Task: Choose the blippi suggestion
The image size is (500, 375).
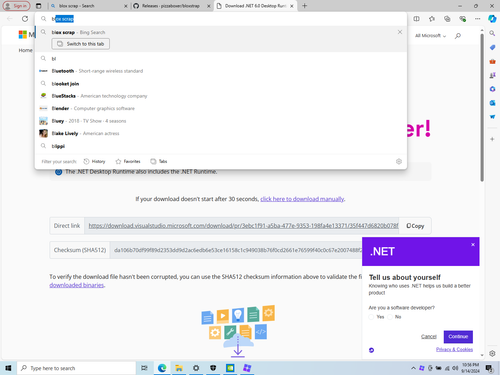Action: pos(221,146)
